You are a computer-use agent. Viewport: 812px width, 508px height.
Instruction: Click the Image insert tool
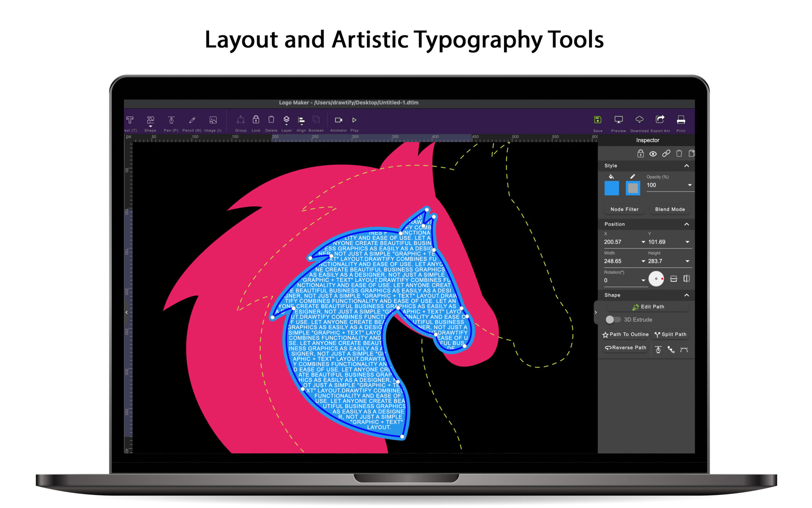213,120
